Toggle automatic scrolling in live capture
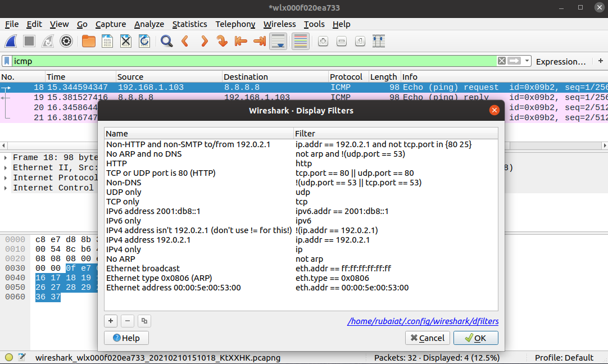 [278, 41]
